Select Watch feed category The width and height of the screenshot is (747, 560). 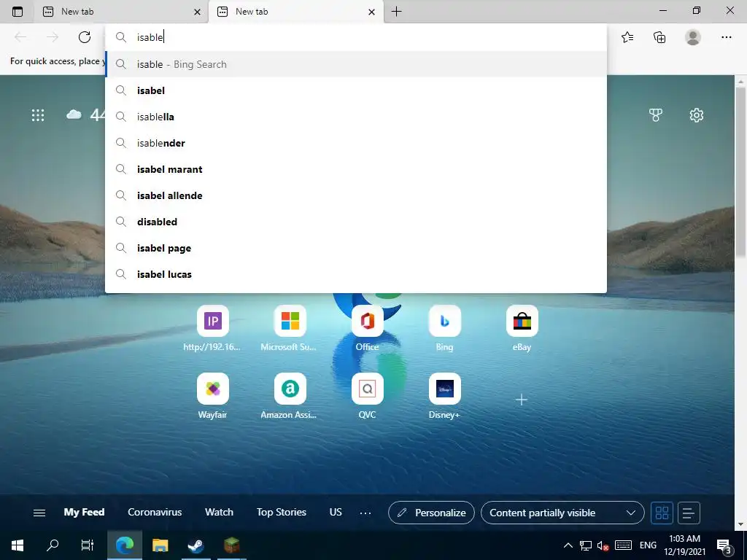pos(219,513)
